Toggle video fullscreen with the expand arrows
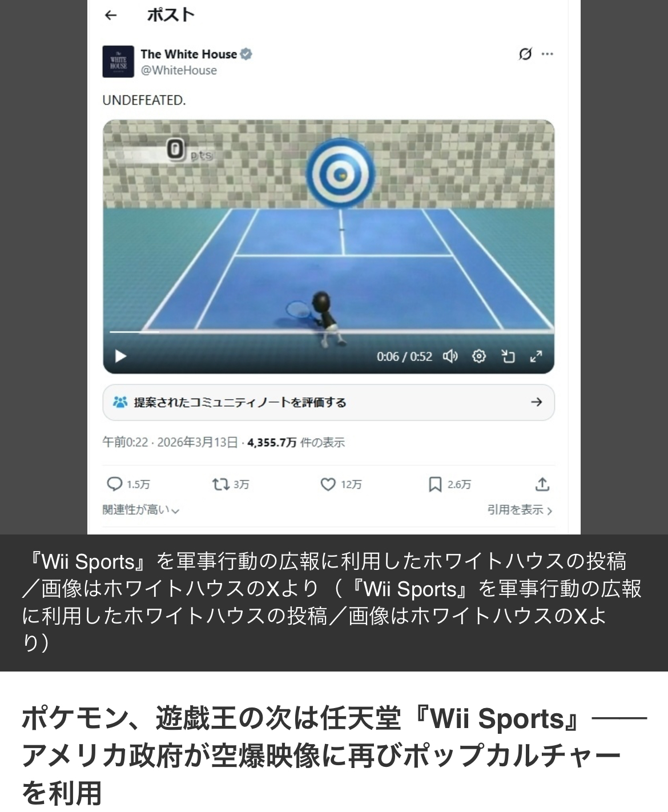Viewport: 668px width, 812px height. coord(536,357)
